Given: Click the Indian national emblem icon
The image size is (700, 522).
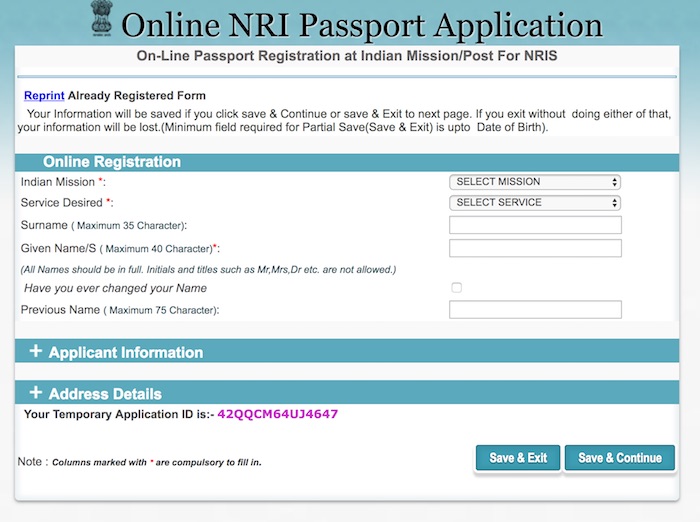Looking at the screenshot, I should pyautogui.click(x=101, y=21).
